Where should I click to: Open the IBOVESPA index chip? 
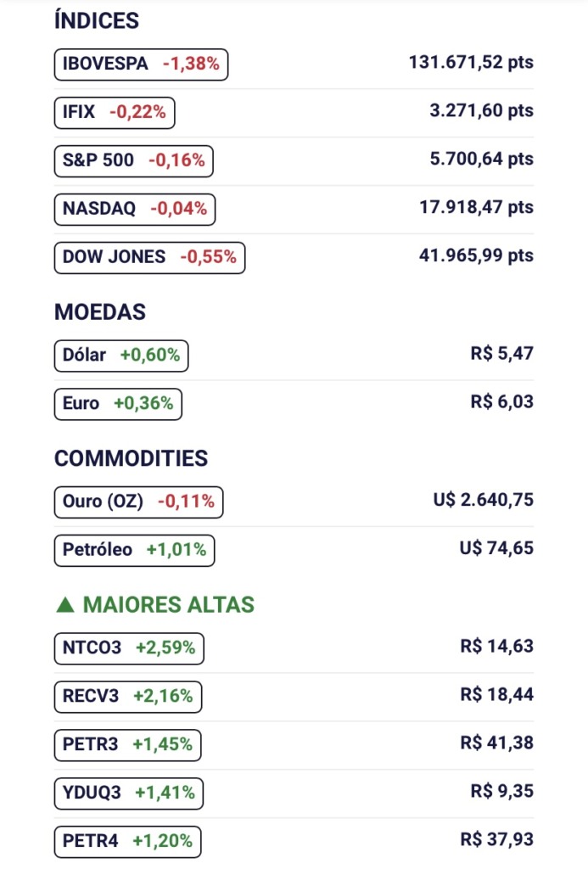[141, 64]
